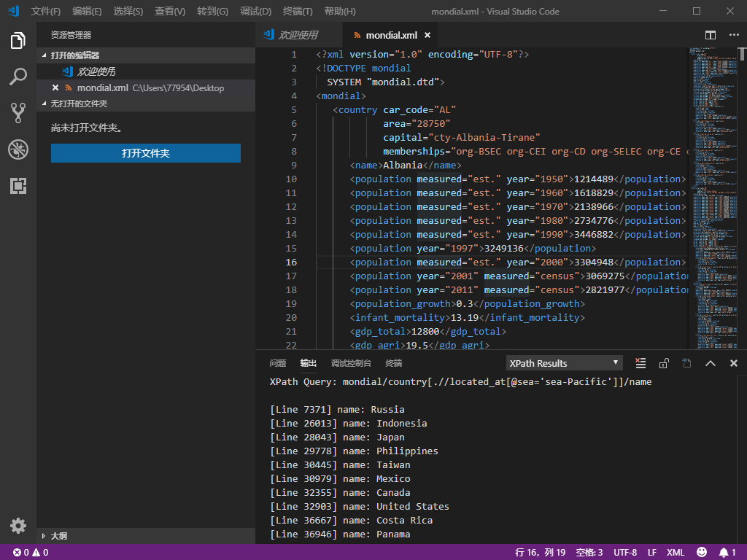Maximize the panel with the up chevron
The height and width of the screenshot is (560, 747).
711,363
